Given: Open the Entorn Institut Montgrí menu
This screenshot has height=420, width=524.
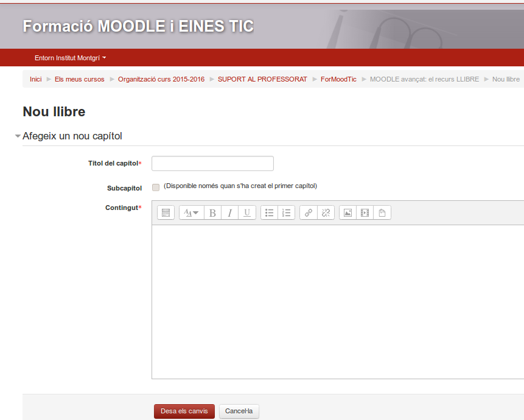Looking at the screenshot, I should (70, 58).
